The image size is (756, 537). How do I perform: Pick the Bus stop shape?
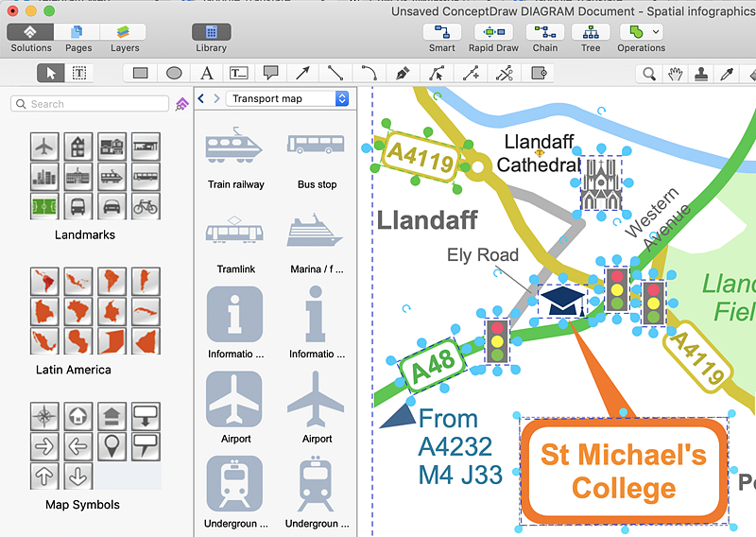316,144
